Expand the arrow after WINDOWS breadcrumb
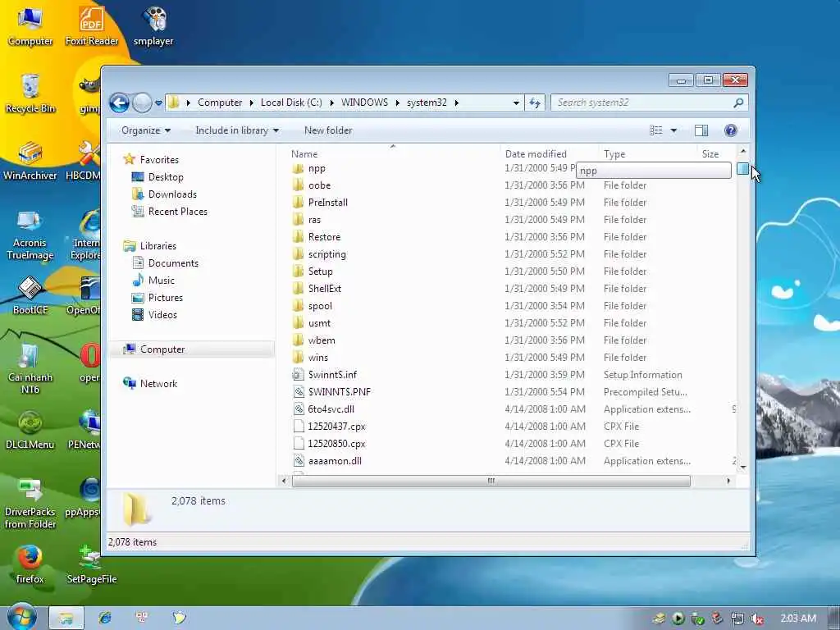 click(398, 103)
